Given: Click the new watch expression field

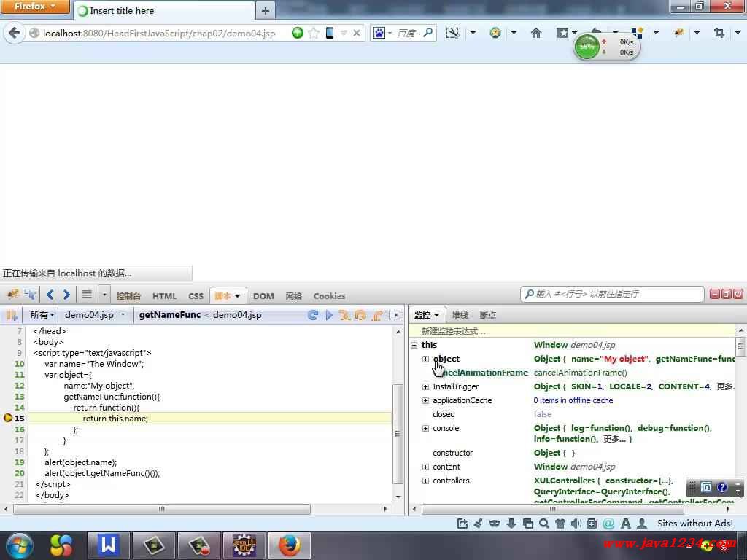Looking at the screenshot, I should click(x=569, y=331).
